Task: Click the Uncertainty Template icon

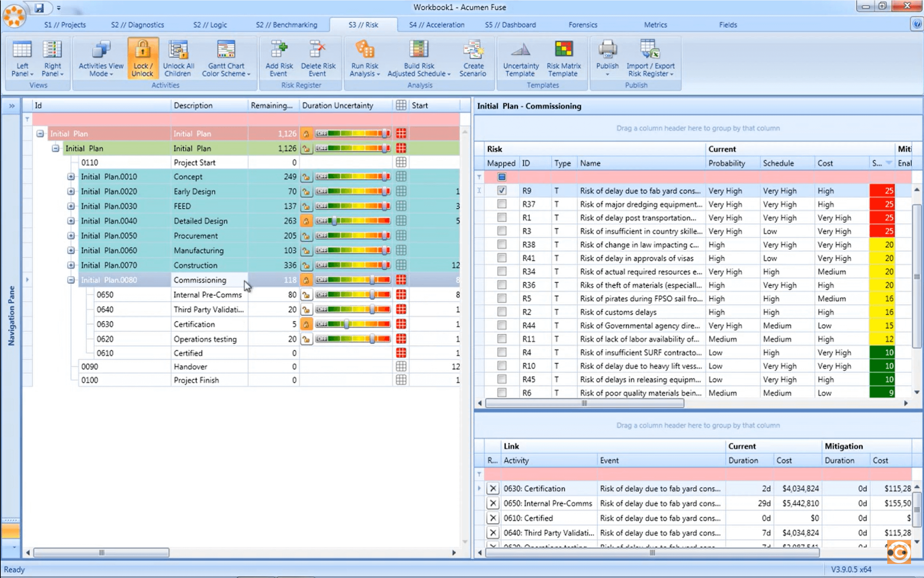Action: [x=520, y=58]
